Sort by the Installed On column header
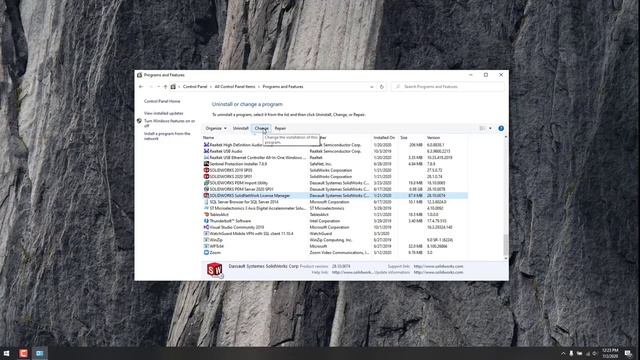The height and width of the screenshot is (360, 640). [384, 138]
